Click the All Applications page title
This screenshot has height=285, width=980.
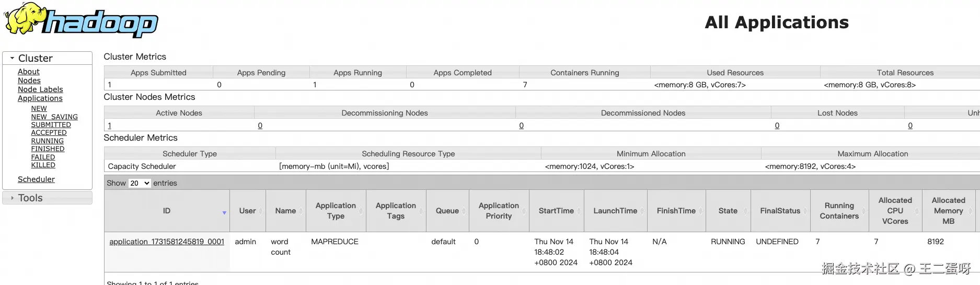pyautogui.click(x=777, y=22)
